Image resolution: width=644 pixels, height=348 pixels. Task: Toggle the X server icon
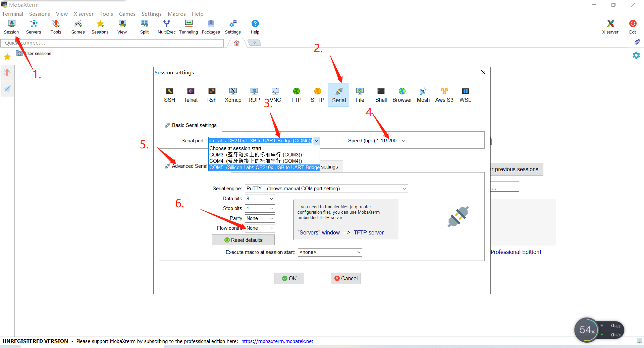(610, 27)
